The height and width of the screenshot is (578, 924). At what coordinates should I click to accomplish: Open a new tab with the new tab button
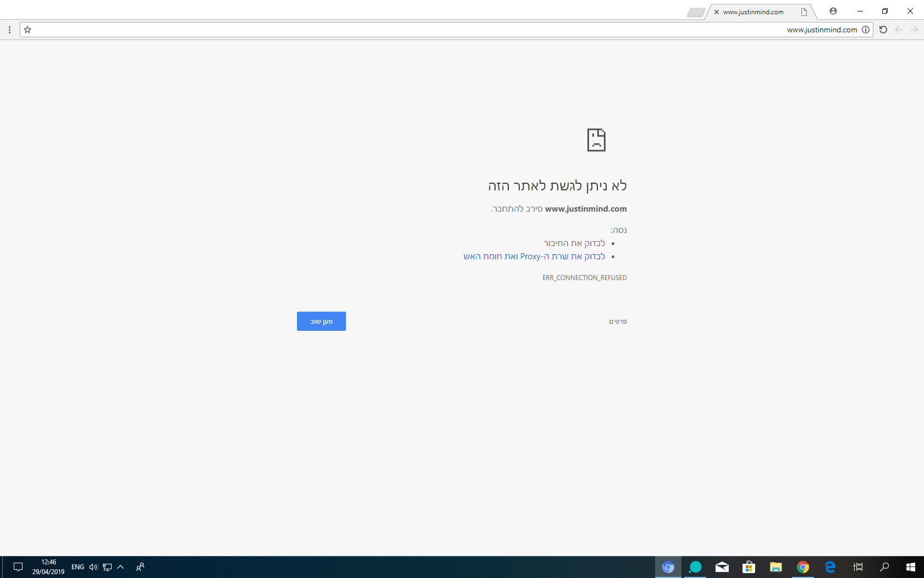tap(696, 13)
